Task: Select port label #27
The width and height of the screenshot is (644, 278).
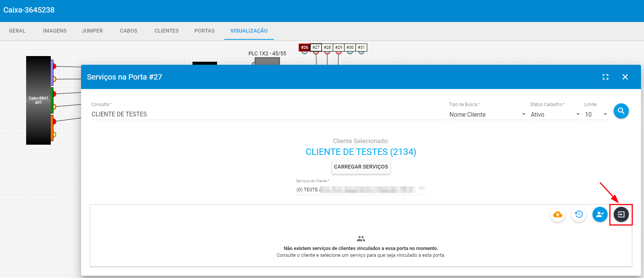Action: [316, 47]
